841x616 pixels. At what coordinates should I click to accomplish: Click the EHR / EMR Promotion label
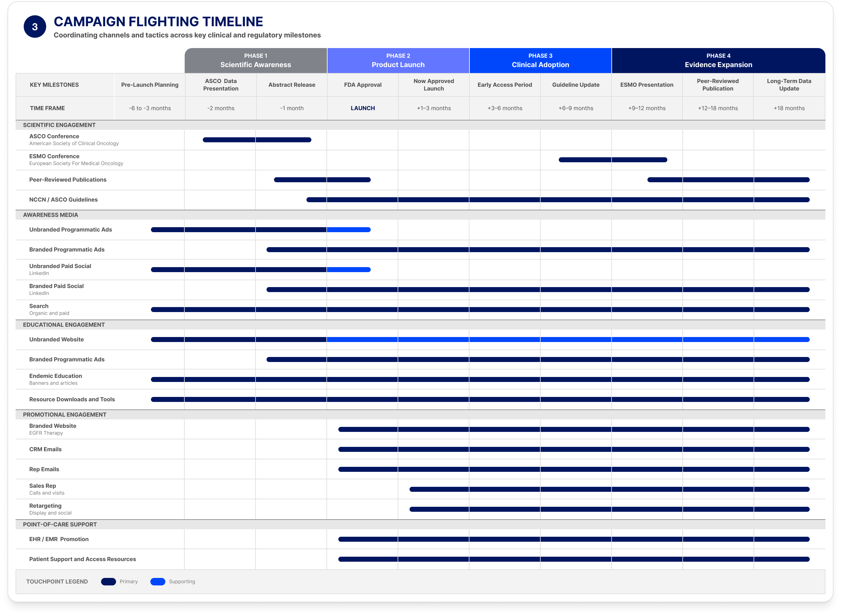[59, 539]
